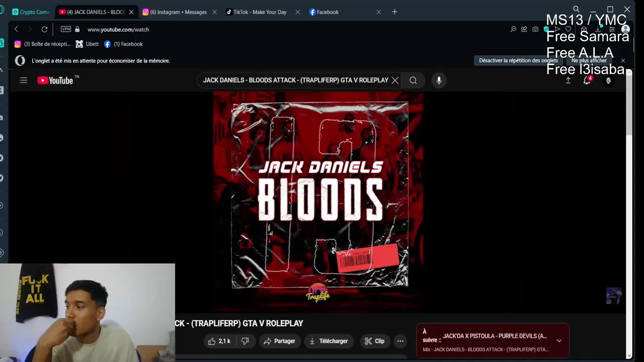The image size is (644, 362).
Task: Open the YouTube account avatar menu
Action: pyautogui.click(x=608, y=80)
